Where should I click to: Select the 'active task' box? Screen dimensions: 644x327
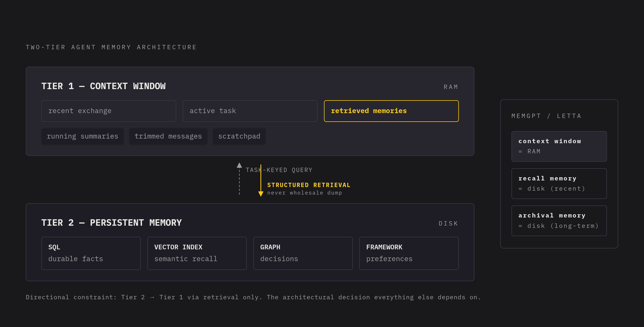250,111
